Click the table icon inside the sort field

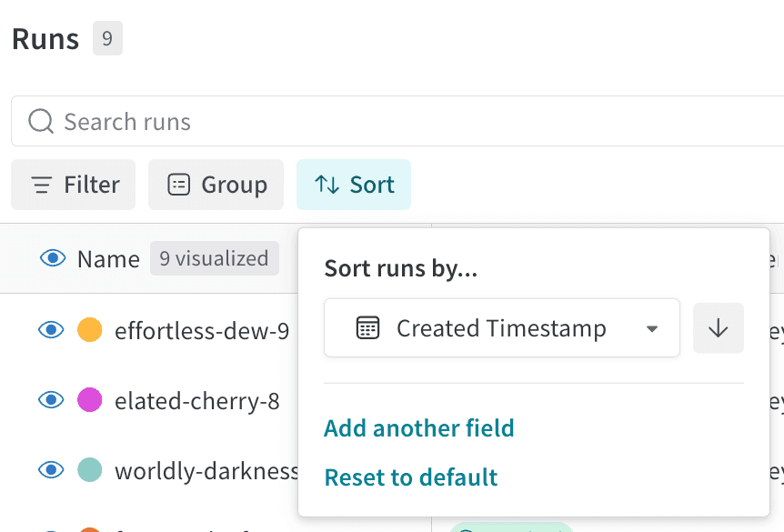[368, 327]
